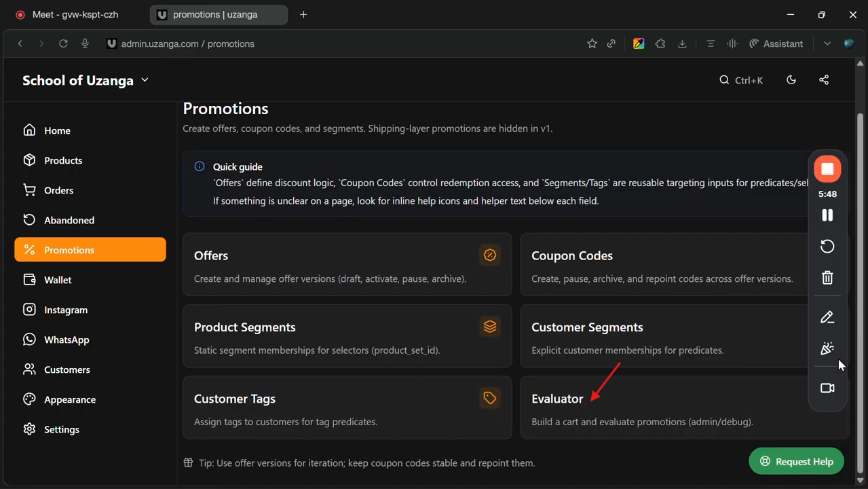Click the Offers percent badge icon
The image size is (868, 489).
490,255
